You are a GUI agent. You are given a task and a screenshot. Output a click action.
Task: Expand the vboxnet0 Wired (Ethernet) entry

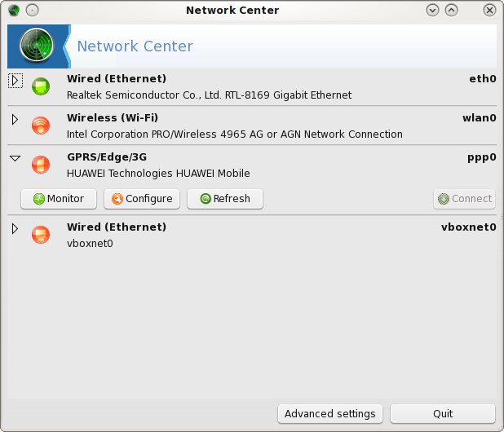click(15, 229)
